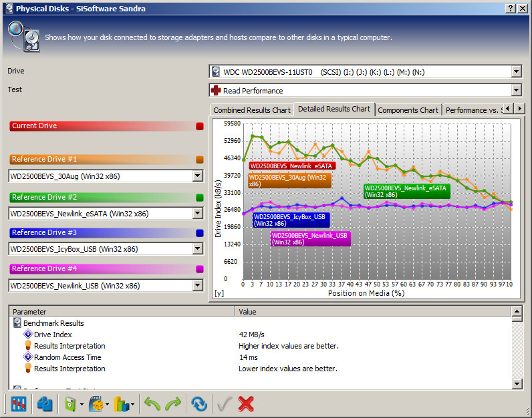Select the Detailed Results Chart tab
The image size is (532, 418).
coord(334,109)
